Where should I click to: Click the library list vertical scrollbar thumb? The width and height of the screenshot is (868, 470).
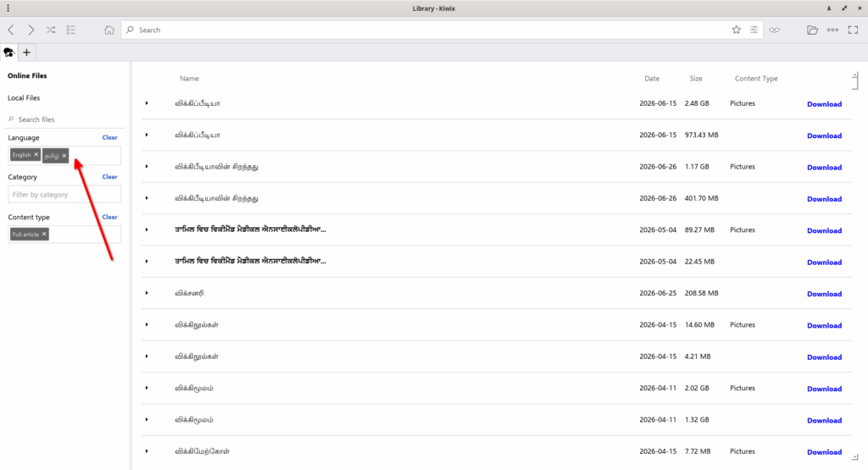(x=855, y=83)
